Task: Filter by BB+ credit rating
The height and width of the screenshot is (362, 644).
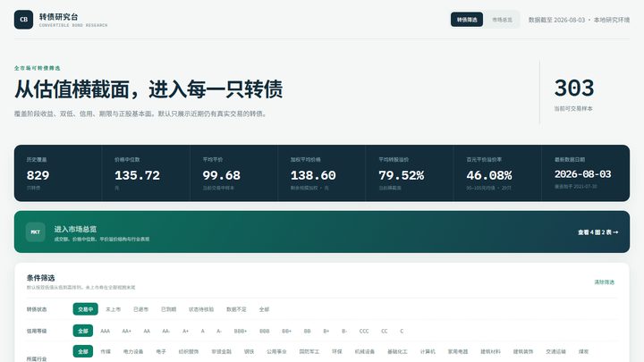Action: coord(287,331)
